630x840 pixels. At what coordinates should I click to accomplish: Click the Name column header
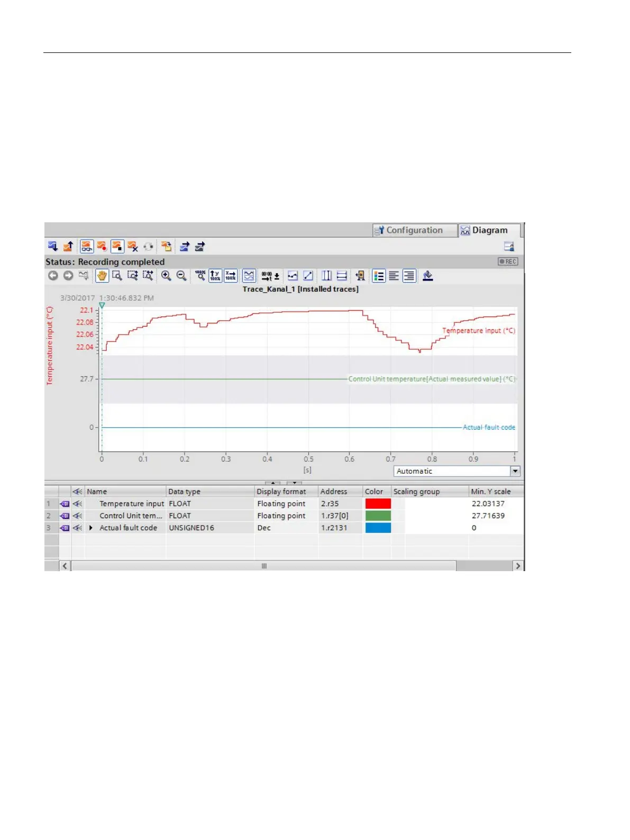125,492
